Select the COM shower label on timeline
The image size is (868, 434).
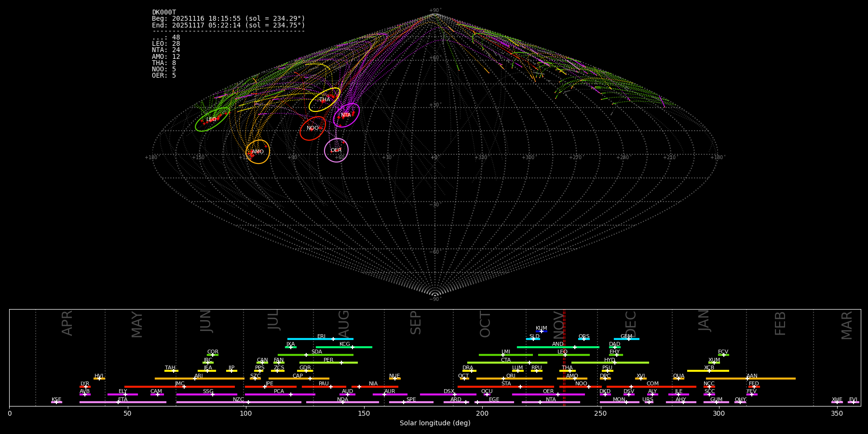(652, 384)
